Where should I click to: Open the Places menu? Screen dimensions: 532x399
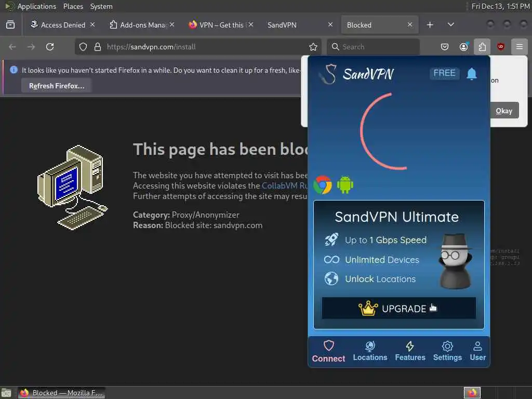click(x=73, y=6)
